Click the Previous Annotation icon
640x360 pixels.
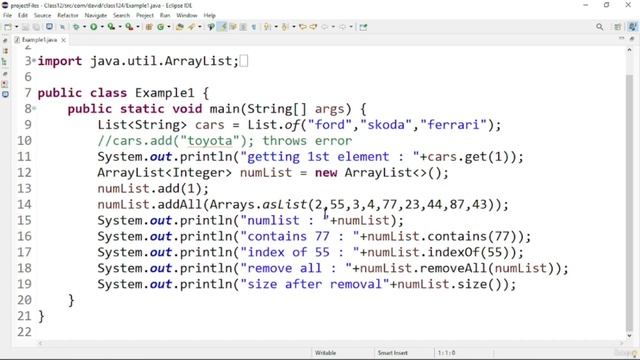[285, 27]
